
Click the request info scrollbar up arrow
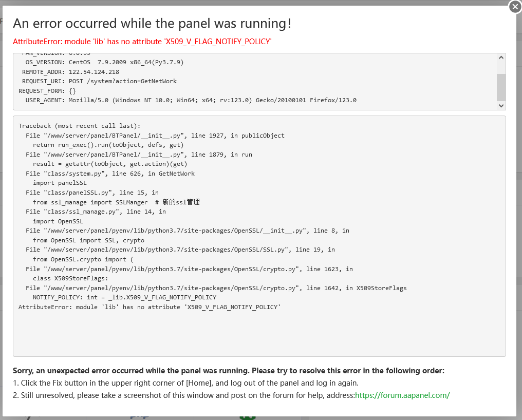(x=501, y=58)
